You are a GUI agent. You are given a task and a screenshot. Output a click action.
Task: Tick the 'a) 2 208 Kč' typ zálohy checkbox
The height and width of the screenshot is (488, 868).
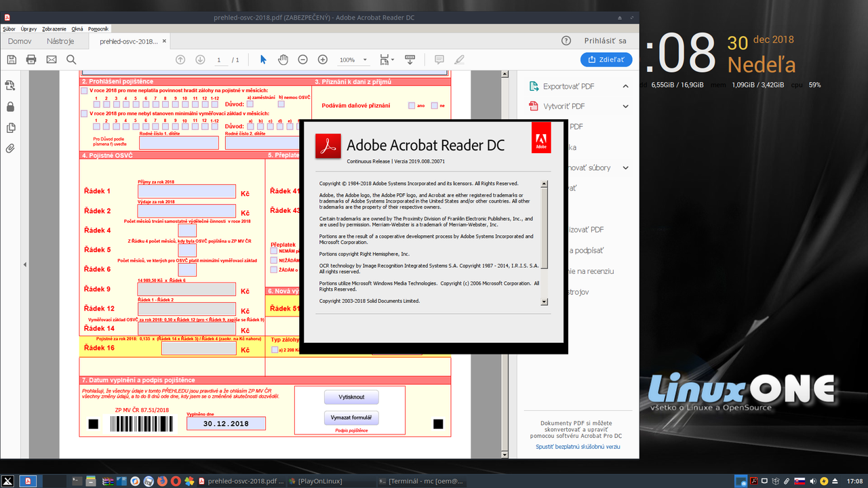coord(275,350)
